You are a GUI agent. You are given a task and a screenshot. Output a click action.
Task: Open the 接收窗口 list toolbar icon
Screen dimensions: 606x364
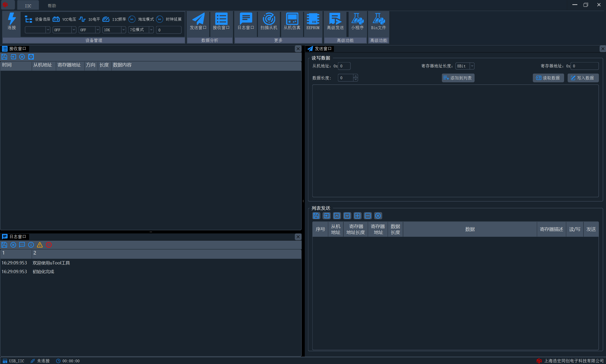(x=221, y=19)
